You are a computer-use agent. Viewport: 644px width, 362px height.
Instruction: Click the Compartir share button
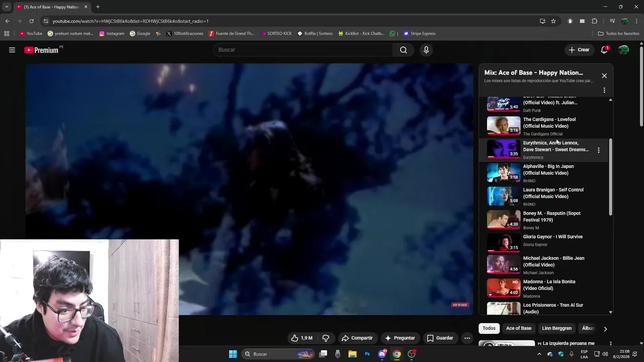click(x=357, y=338)
